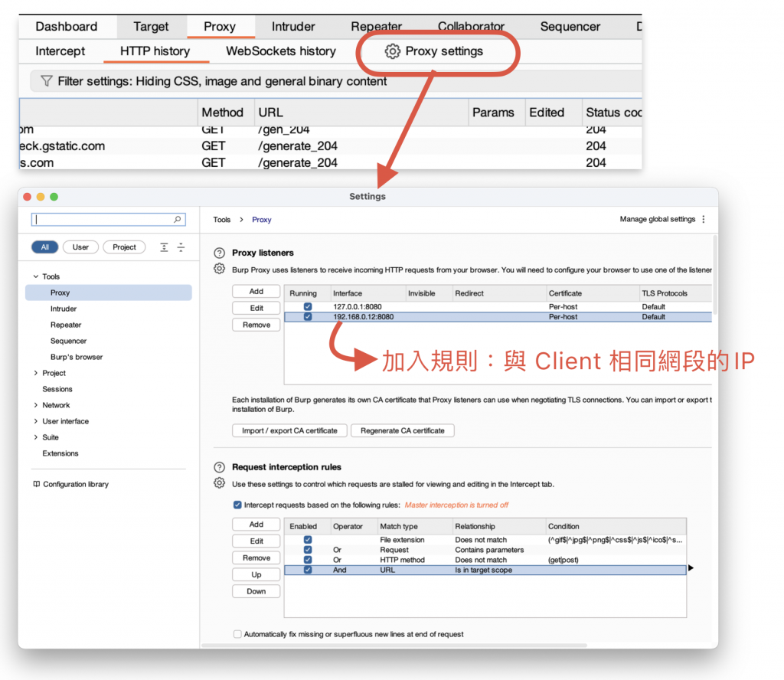This screenshot has width=784, height=680.
Task: Open the Intercept sub-tab
Action: coord(60,51)
